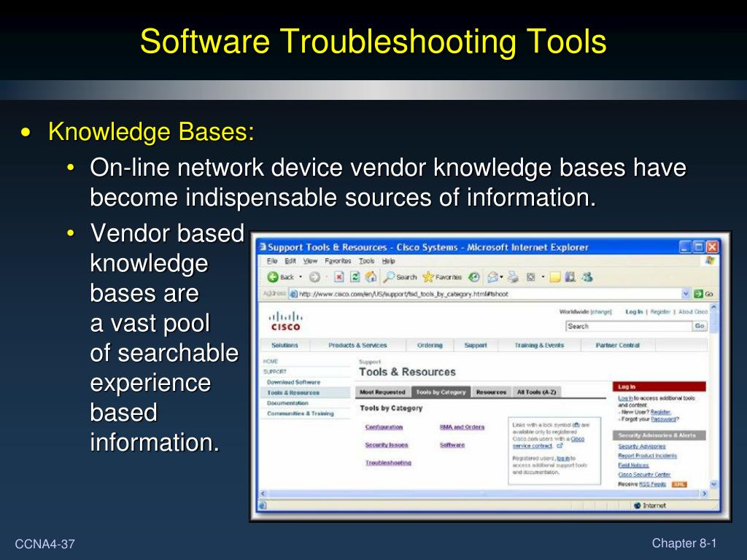Screen dimensions: 747x560
Task: Open the Edit menu
Action: tap(290, 261)
